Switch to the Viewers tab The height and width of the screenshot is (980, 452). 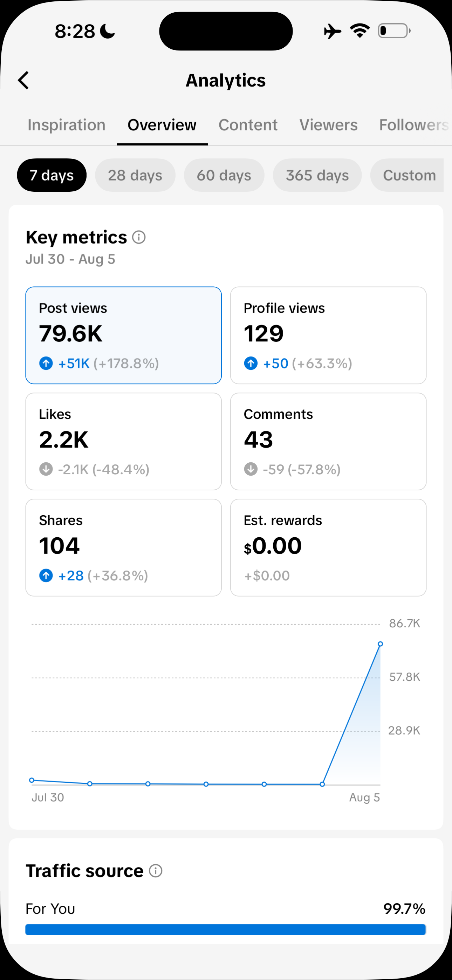coord(328,125)
